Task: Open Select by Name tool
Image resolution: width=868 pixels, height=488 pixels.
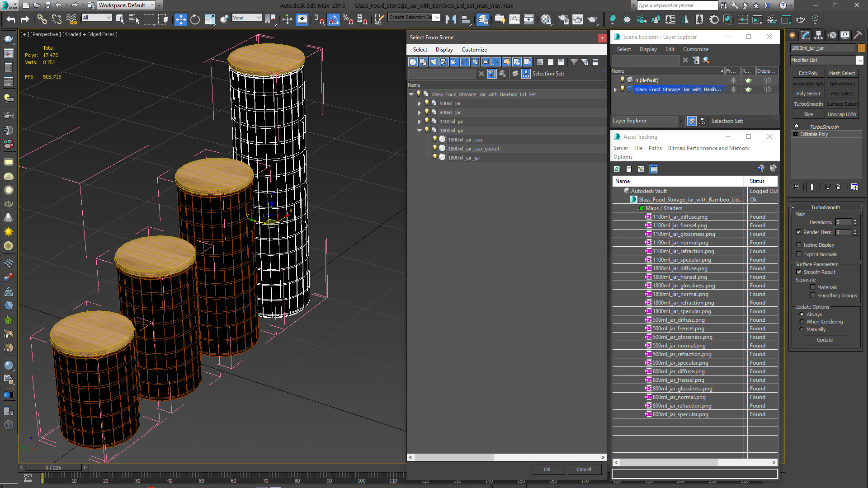Action: pos(134,19)
